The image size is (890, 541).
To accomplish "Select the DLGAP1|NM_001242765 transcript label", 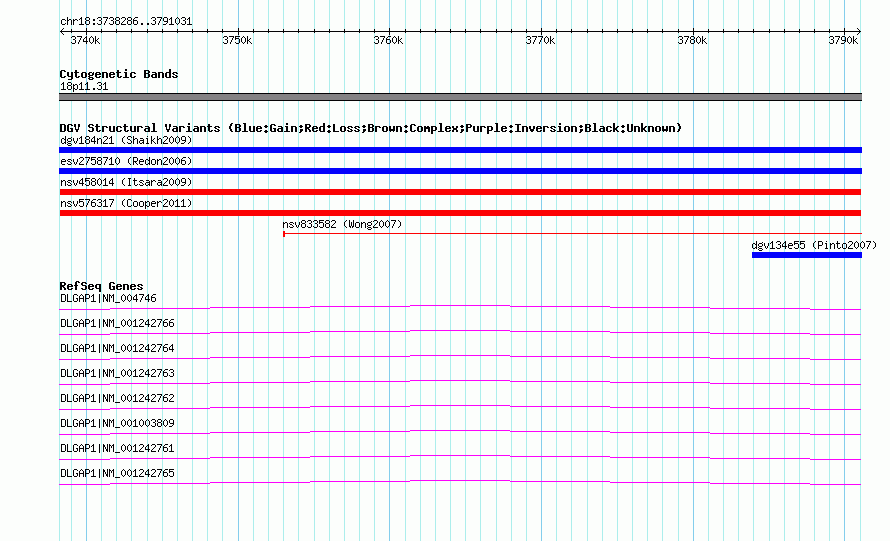I will coord(117,473).
